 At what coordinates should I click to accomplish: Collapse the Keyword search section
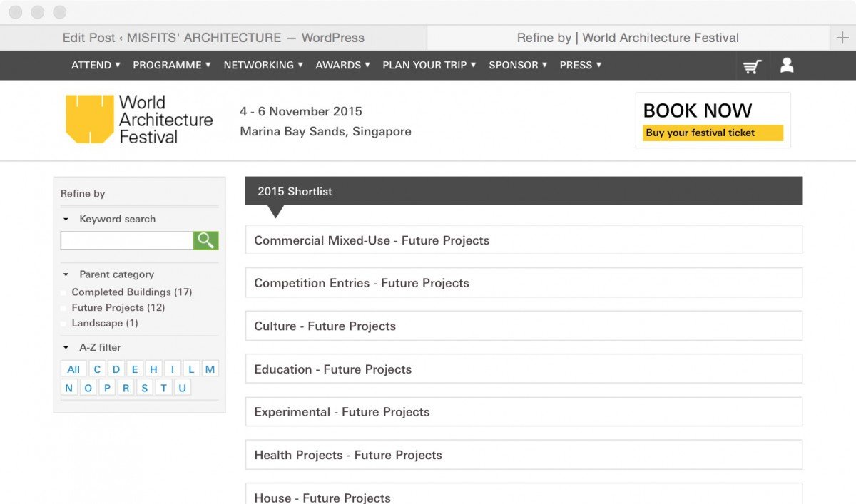pyautogui.click(x=66, y=220)
